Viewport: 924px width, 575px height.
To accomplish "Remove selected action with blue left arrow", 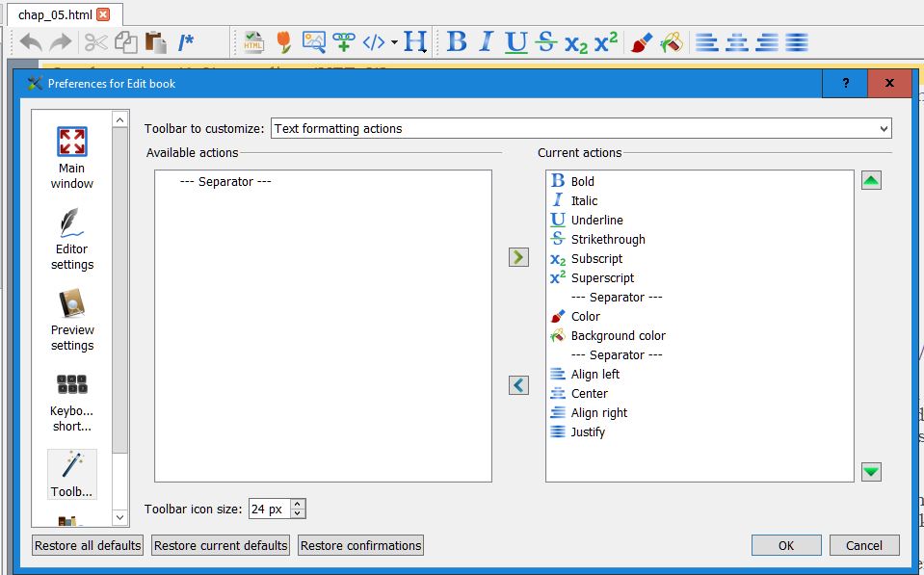I will pos(518,385).
